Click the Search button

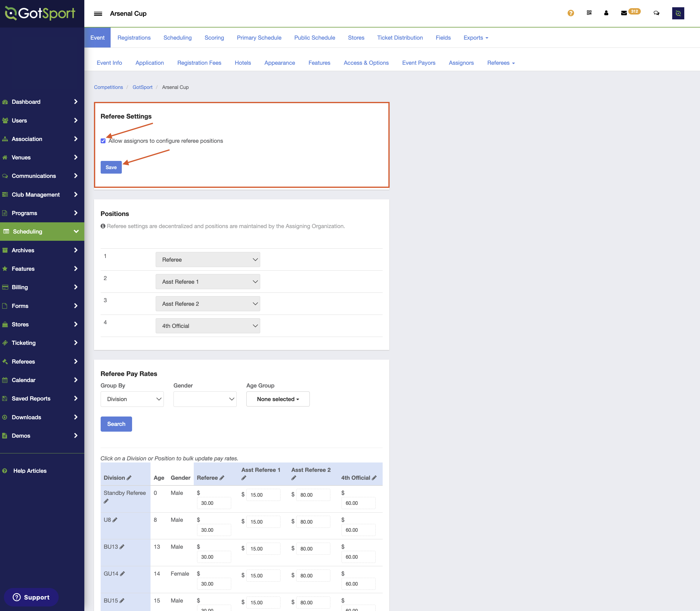click(x=116, y=424)
